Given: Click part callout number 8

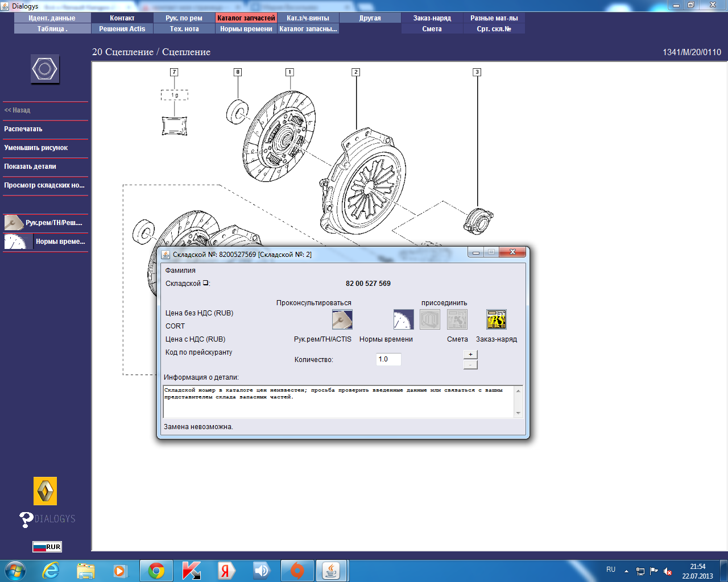Looking at the screenshot, I should pyautogui.click(x=238, y=72).
